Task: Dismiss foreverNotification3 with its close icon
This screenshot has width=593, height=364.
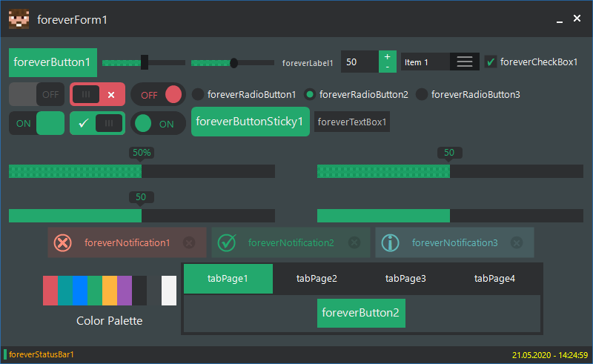Action: 517,242
